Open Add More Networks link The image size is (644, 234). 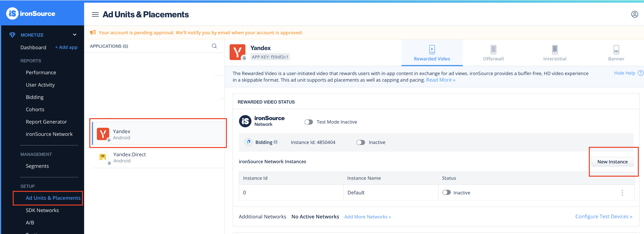[367, 217]
